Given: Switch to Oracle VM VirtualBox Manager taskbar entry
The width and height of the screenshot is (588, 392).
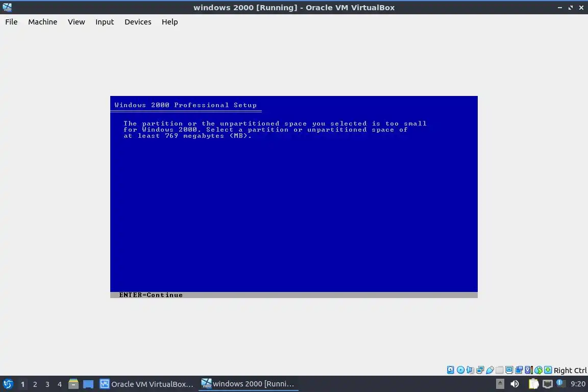Looking at the screenshot, I should [x=147, y=384].
